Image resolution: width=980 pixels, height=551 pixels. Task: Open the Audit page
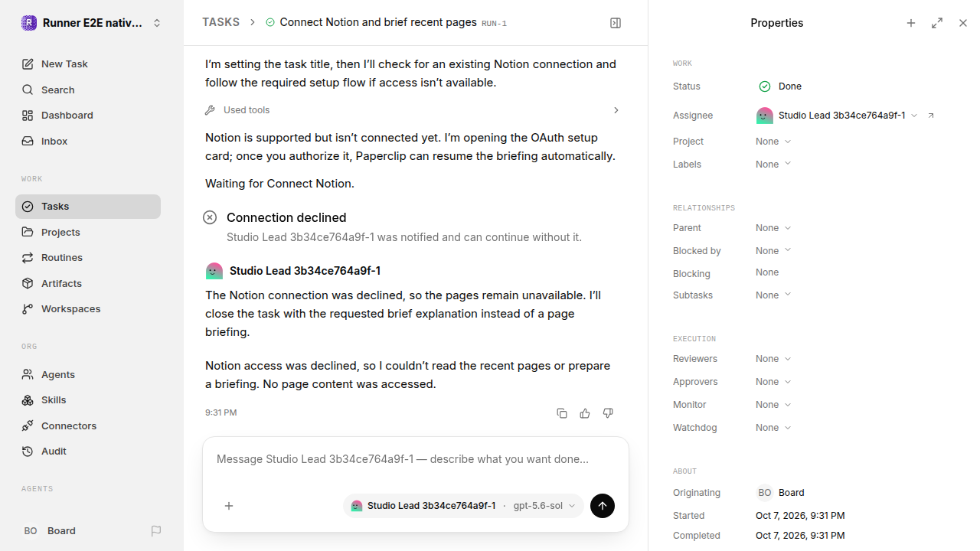point(88,452)
